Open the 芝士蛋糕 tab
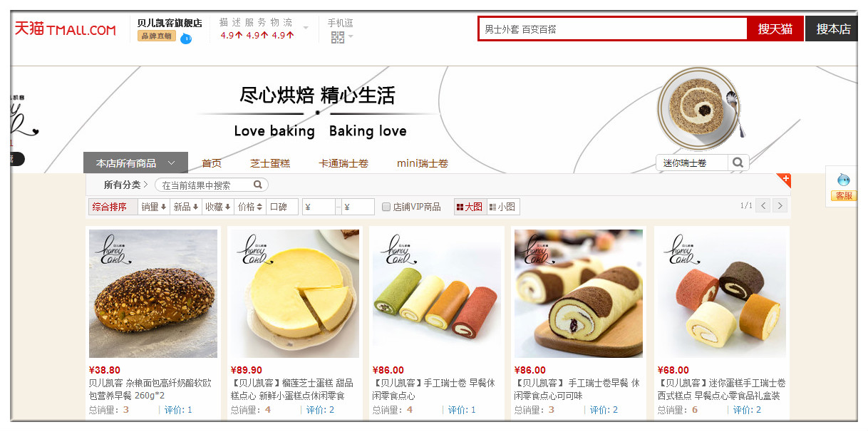This screenshot has height=432, width=868. pos(270,163)
